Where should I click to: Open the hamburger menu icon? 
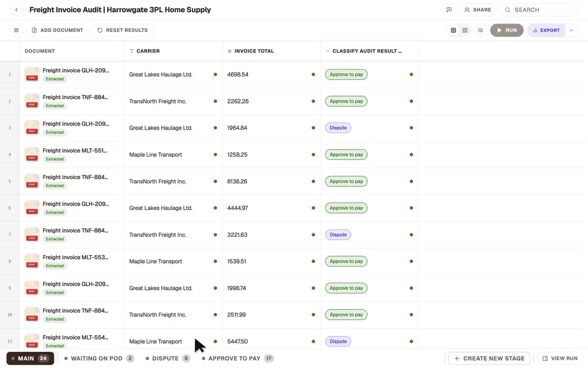[16, 30]
